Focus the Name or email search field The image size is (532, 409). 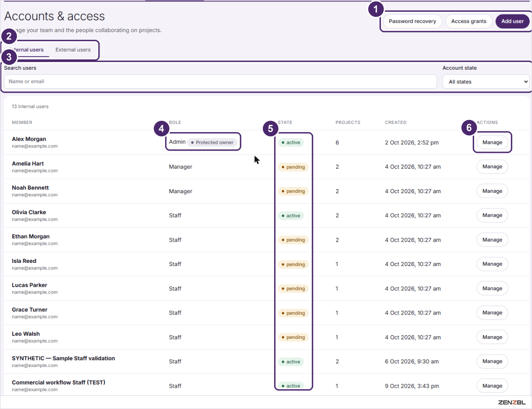(x=220, y=81)
